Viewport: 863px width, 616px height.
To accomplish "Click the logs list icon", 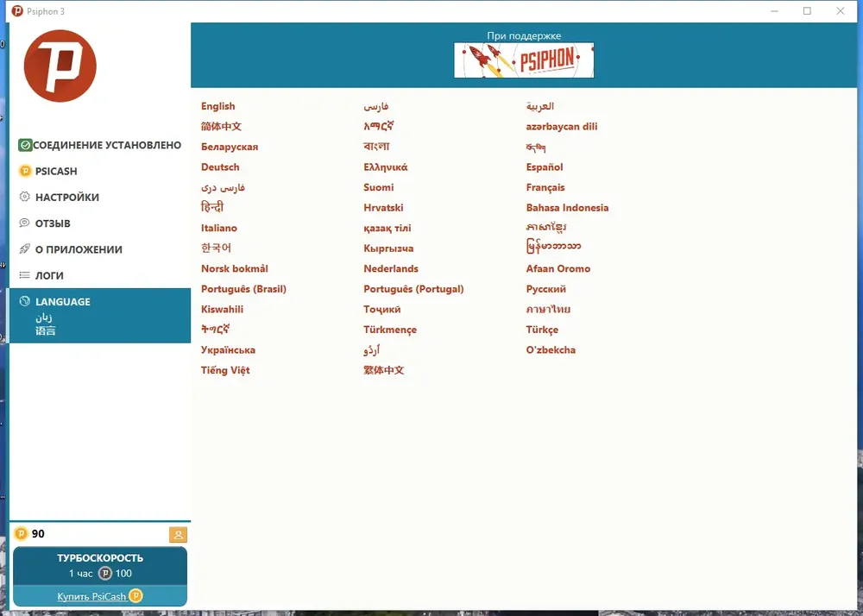I will (25, 275).
